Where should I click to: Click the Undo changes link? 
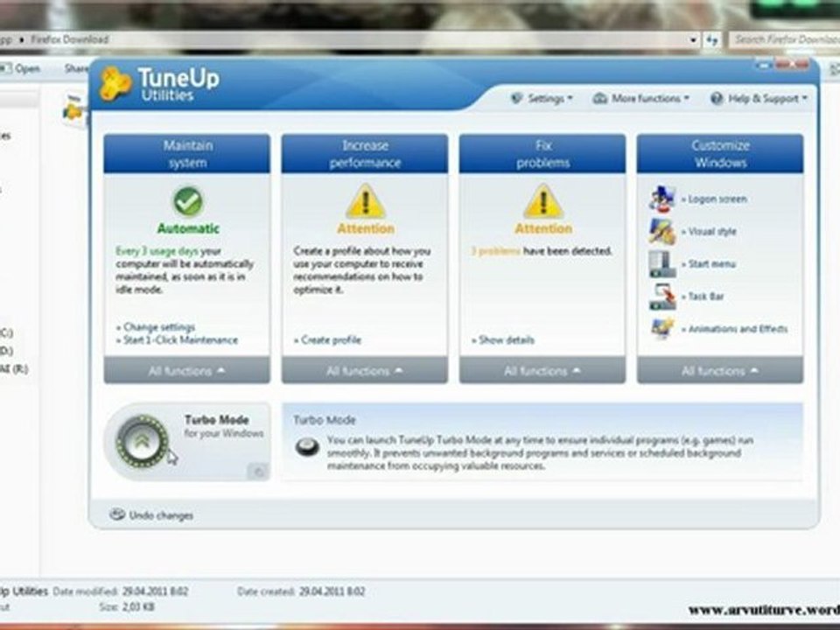161,515
